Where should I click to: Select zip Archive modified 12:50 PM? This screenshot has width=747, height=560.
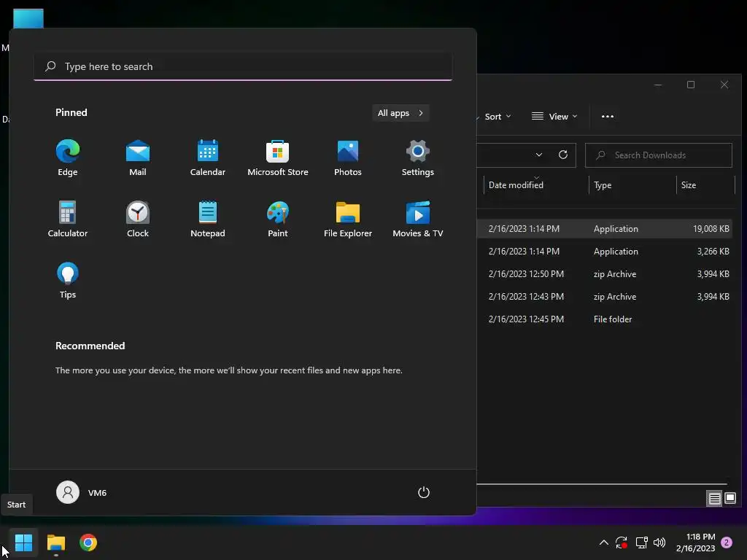[606, 274]
